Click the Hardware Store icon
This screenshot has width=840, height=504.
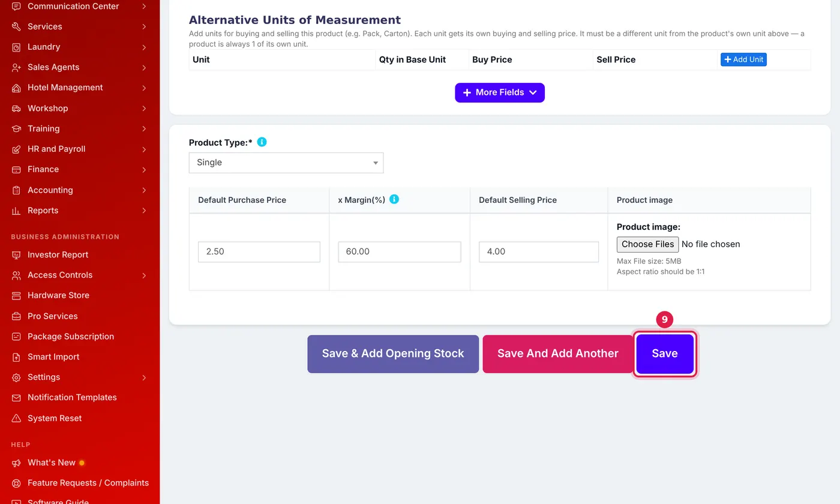pos(16,295)
